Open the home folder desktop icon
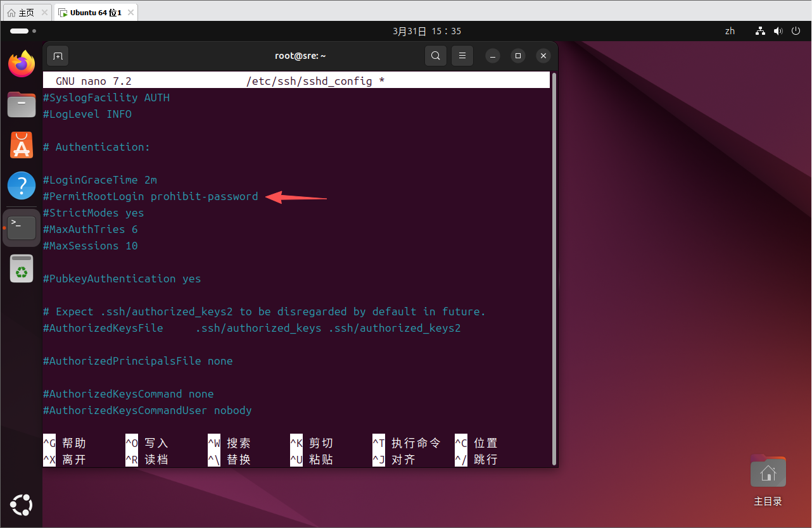Screen dimensions: 812x528 (768, 481)
